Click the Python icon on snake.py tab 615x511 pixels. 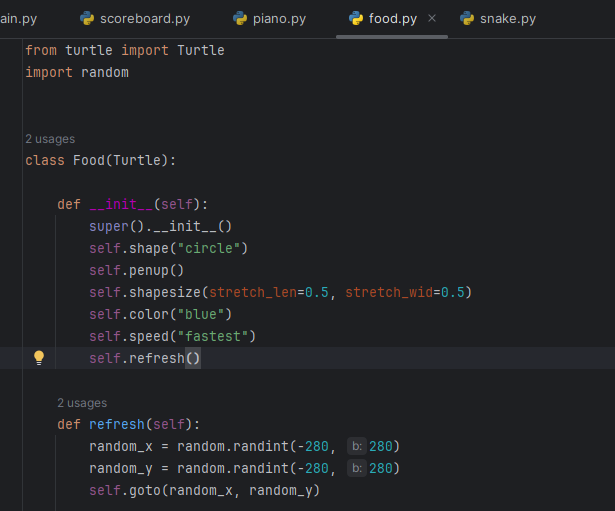click(x=467, y=18)
